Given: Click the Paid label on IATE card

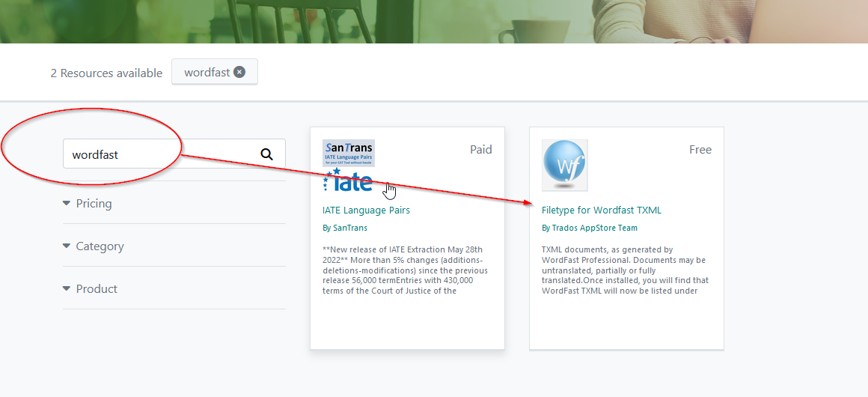Looking at the screenshot, I should [x=481, y=150].
